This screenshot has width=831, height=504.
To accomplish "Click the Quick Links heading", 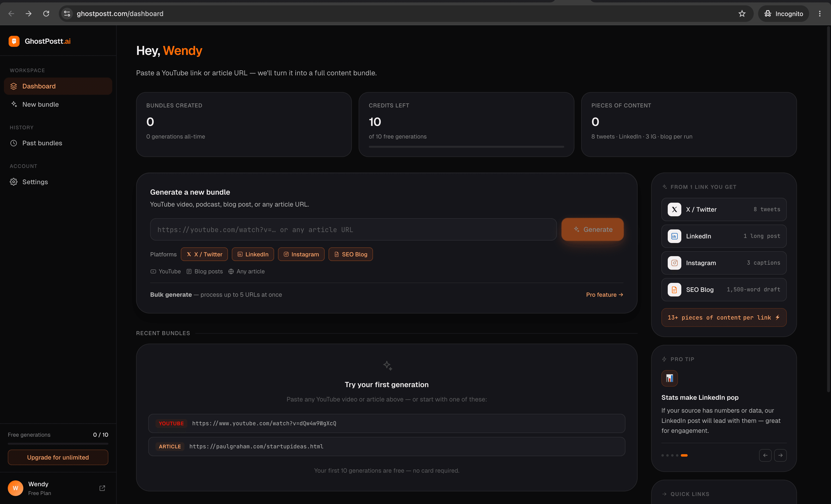I will coord(690,494).
